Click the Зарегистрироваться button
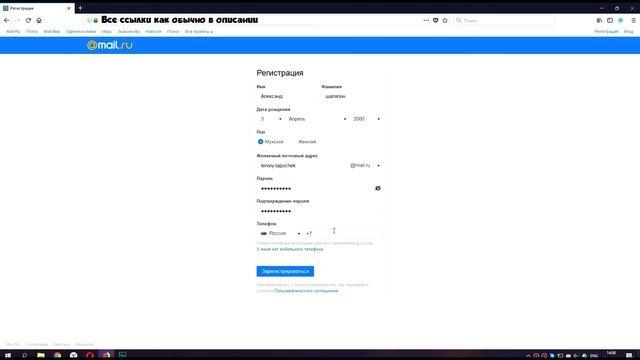The height and width of the screenshot is (360, 640). coord(285,271)
